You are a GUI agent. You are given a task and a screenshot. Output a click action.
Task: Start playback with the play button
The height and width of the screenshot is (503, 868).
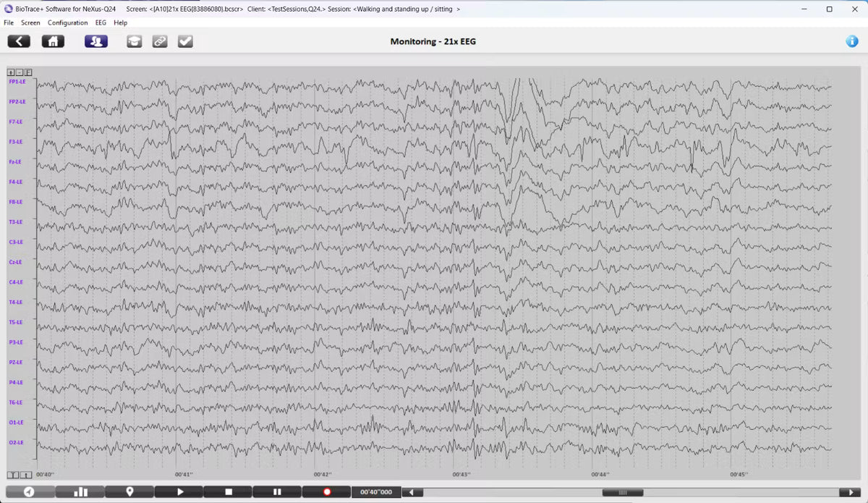point(180,491)
